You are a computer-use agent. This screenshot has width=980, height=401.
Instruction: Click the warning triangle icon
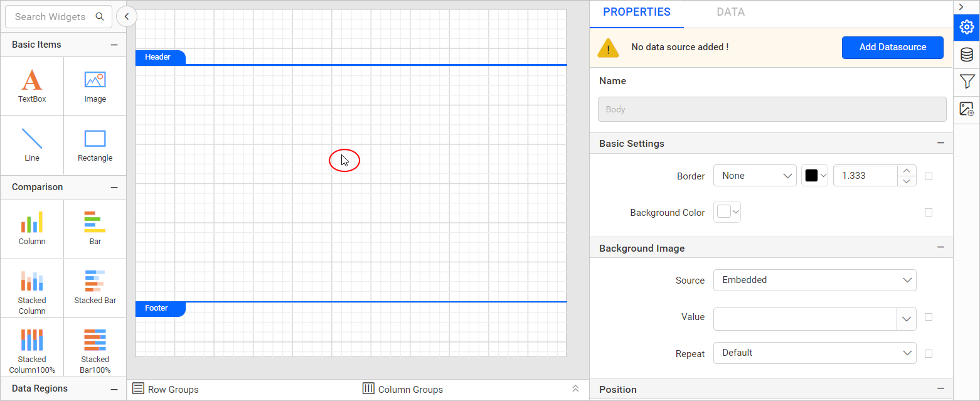point(608,48)
